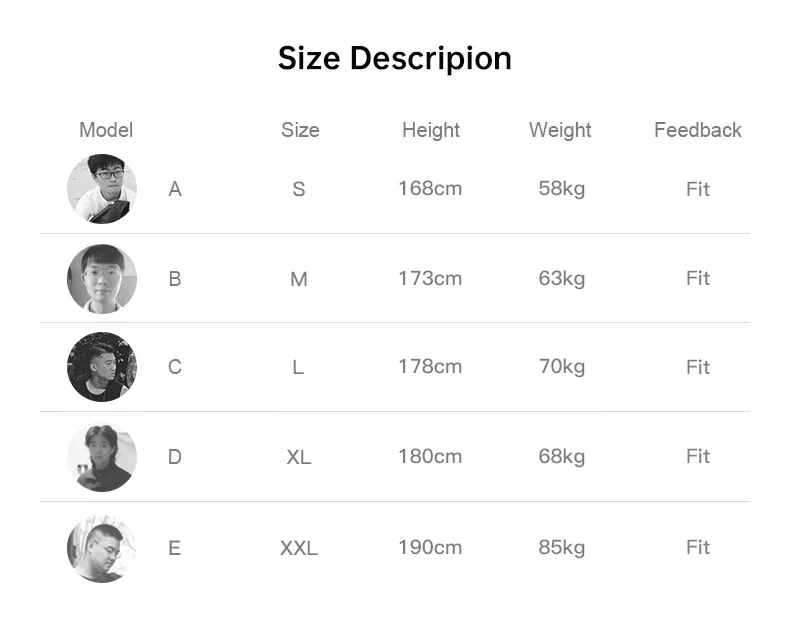Click the 178cm height entry
The width and height of the screenshot is (790, 636).
coord(430,367)
